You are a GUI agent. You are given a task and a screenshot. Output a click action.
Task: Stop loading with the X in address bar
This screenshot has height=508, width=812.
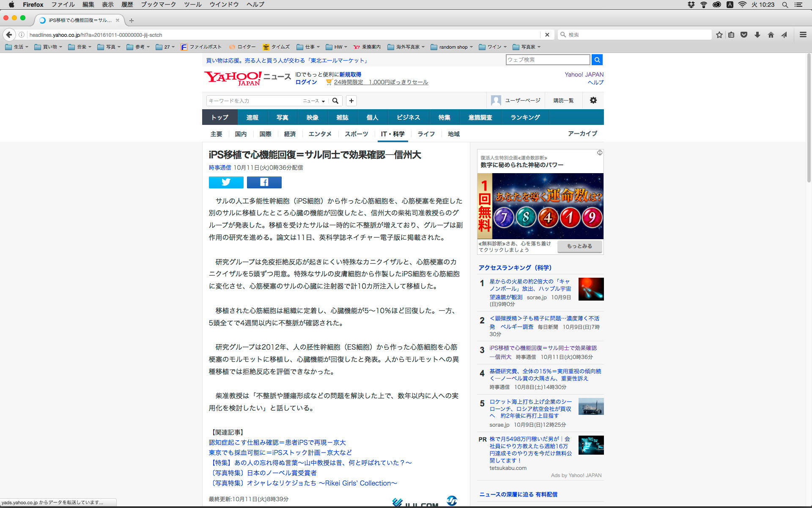[x=547, y=35]
